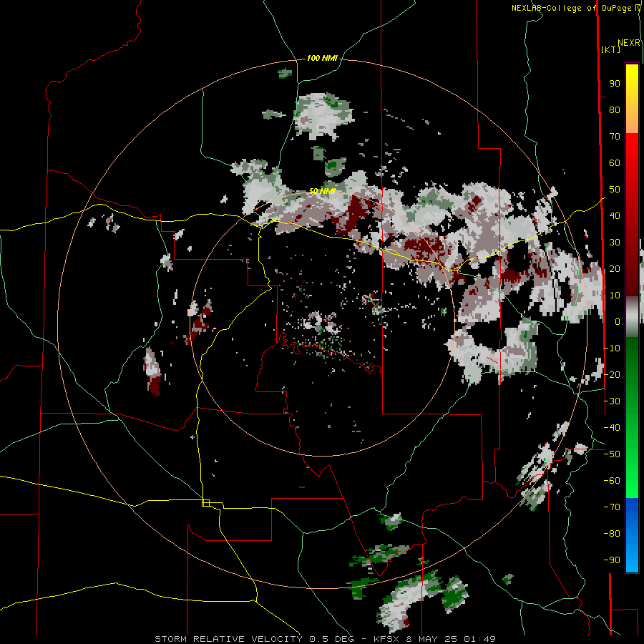Click the -90 value on the velocity scale
Image resolution: width=644 pixels, height=644 pixels.
(612, 560)
